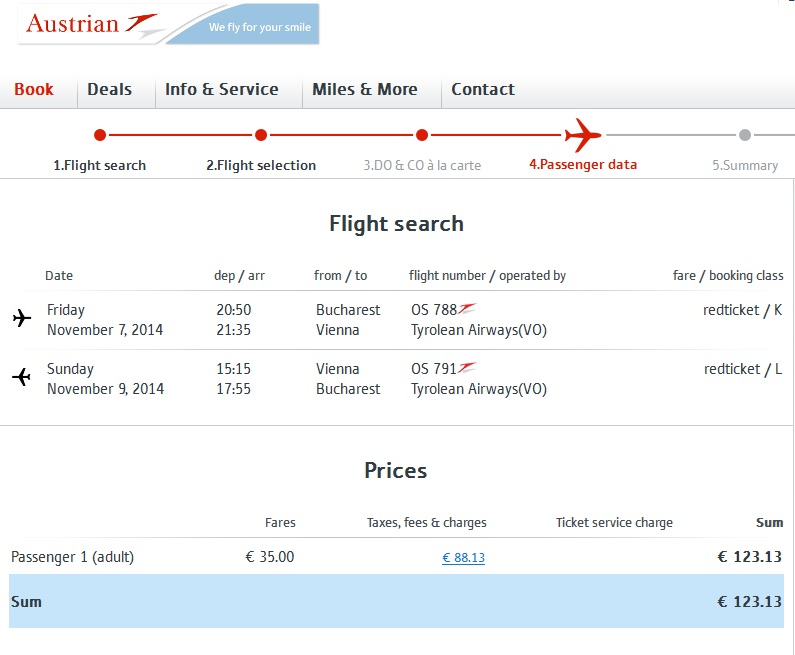Open the Contact menu
The image size is (795, 655).
tap(483, 90)
